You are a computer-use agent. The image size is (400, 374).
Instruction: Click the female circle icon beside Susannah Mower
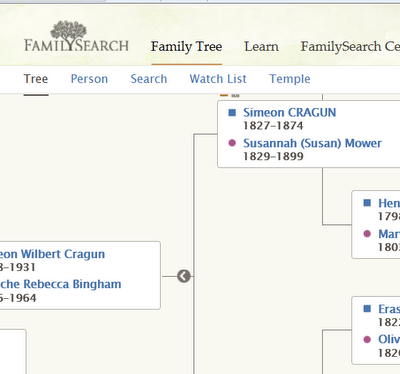click(x=232, y=143)
